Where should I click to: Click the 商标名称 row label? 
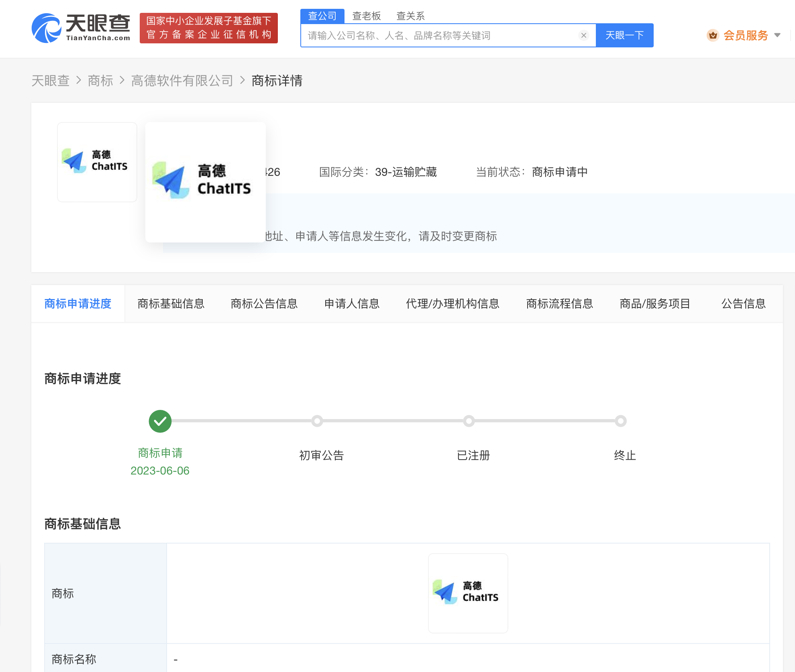coord(74,659)
